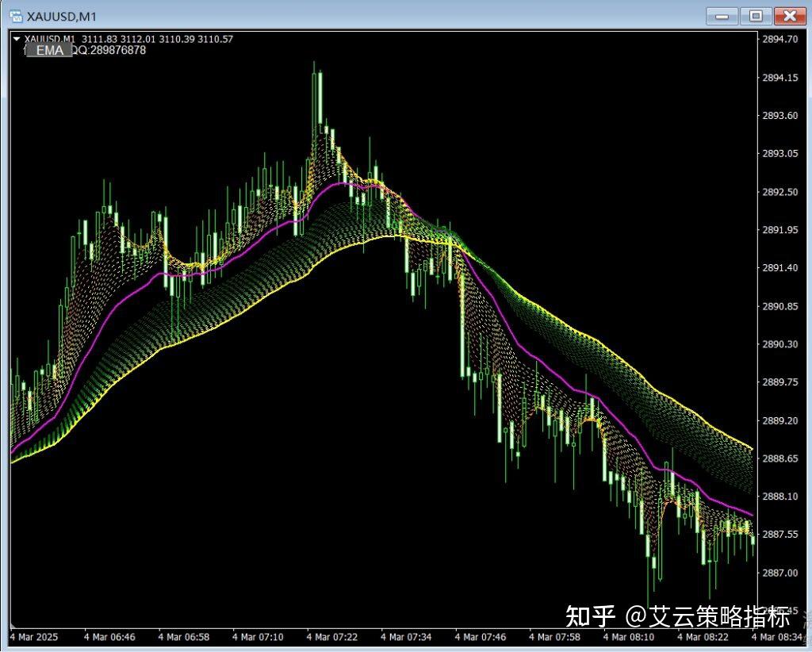This screenshot has height=652, width=812.
Task: Click the XAUUSD,M1 window title text
Action: click(x=61, y=17)
